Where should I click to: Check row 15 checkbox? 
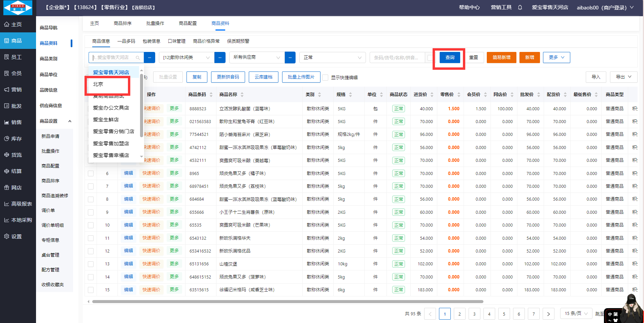pos(91,290)
